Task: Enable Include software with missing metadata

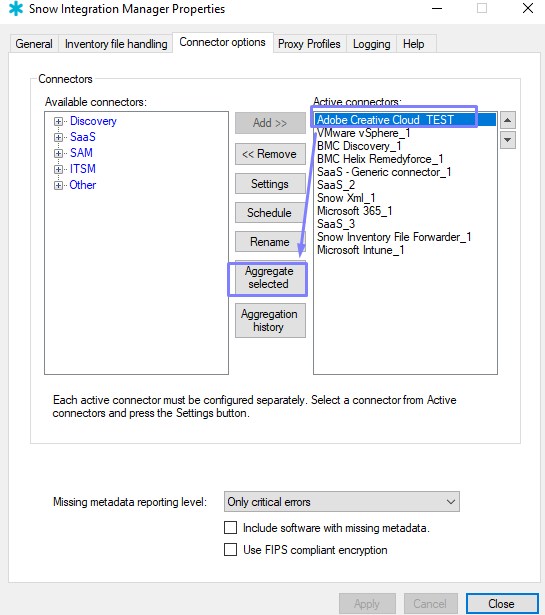Action: 231,528
